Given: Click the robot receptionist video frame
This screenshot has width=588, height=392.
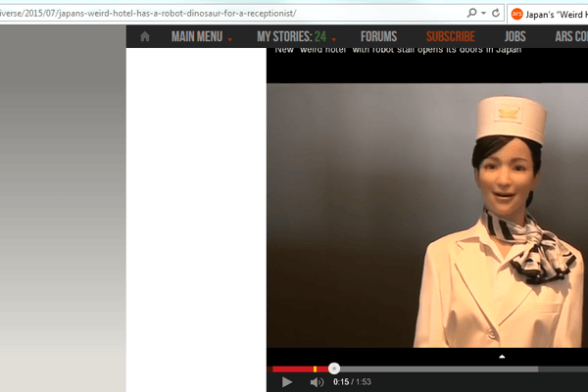Looking at the screenshot, I should tap(426, 216).
